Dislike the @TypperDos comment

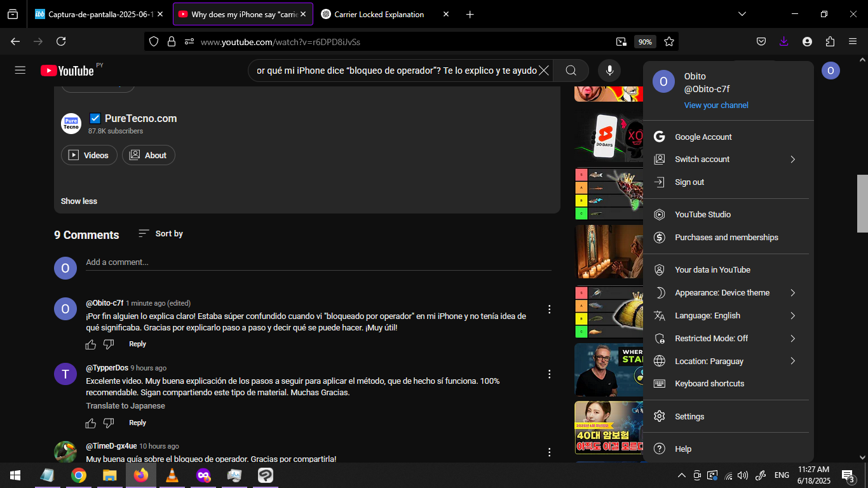click(109, 423)
